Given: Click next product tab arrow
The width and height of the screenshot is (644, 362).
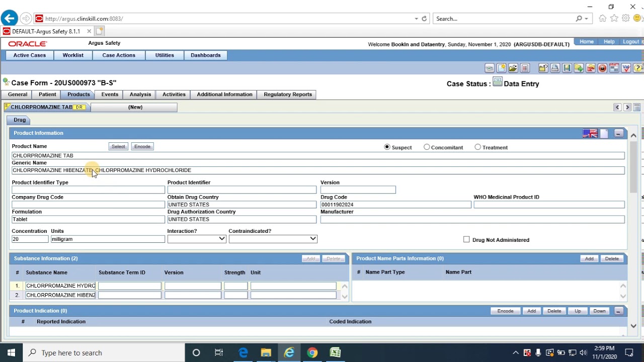Looking at the screenshot, I should (x=627, y=107).
